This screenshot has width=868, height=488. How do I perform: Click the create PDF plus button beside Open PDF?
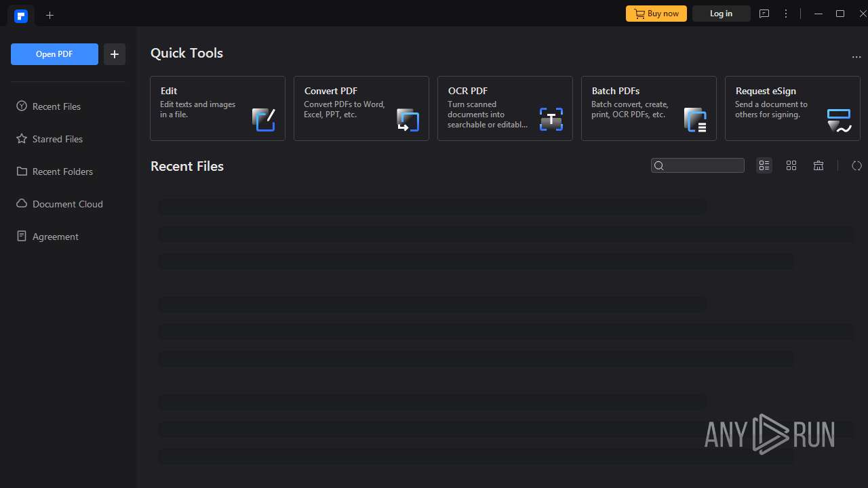[x=115, y=54]
